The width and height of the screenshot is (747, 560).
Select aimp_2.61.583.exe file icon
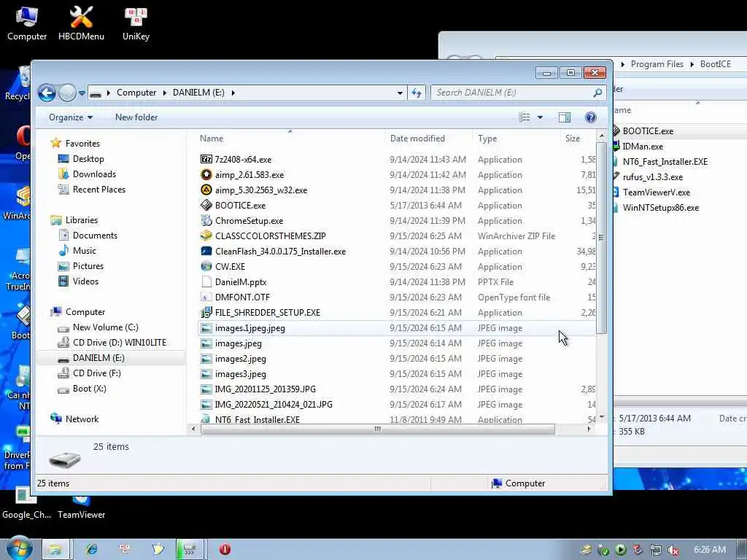(x=206, y=175)
